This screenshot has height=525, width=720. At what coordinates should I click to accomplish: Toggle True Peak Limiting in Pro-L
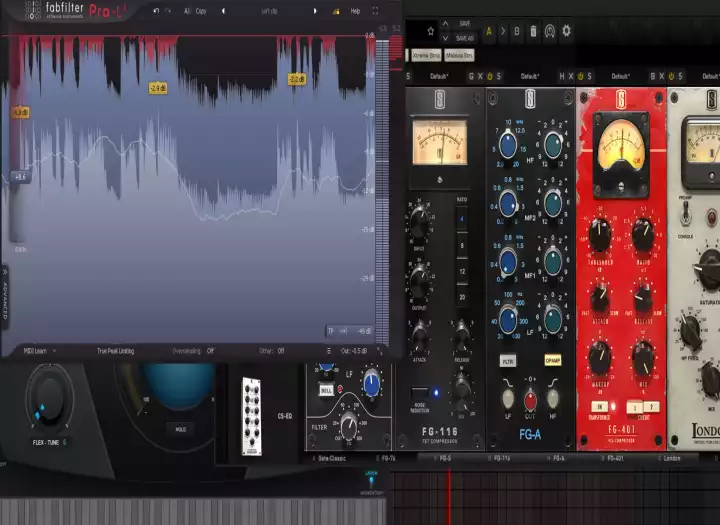point(115,351)
